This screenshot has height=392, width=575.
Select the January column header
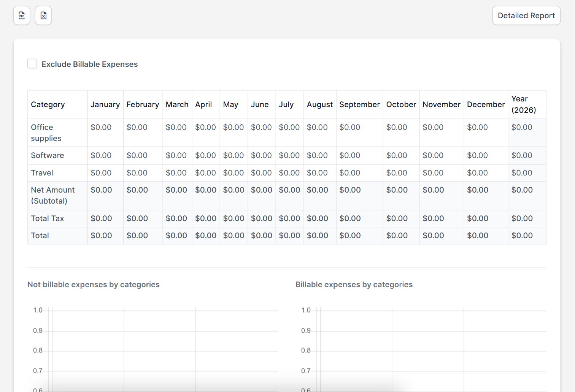[x=105, y=104]
